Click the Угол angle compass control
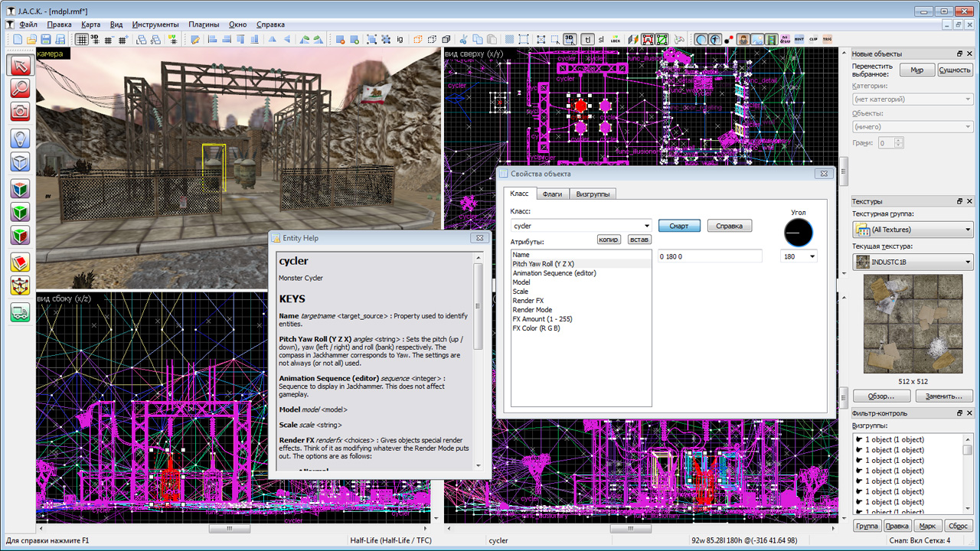Screen dimensions: 980x551 click(x=798, y=233)
